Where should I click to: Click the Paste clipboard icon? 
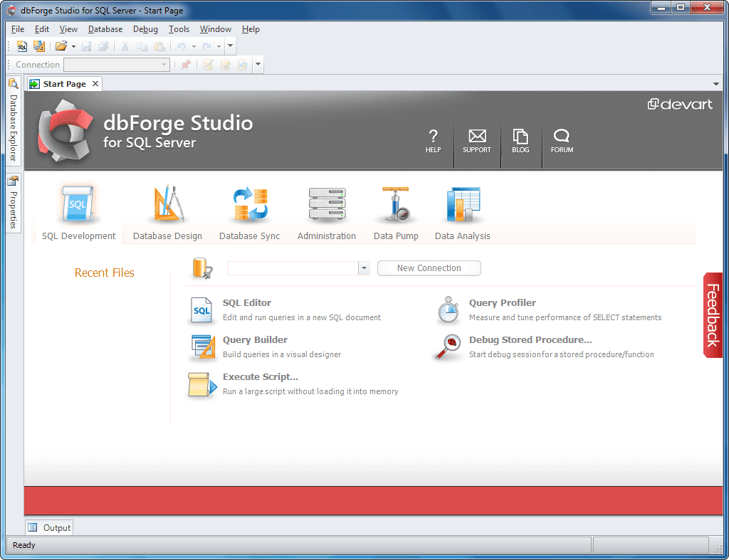(159, 46)
